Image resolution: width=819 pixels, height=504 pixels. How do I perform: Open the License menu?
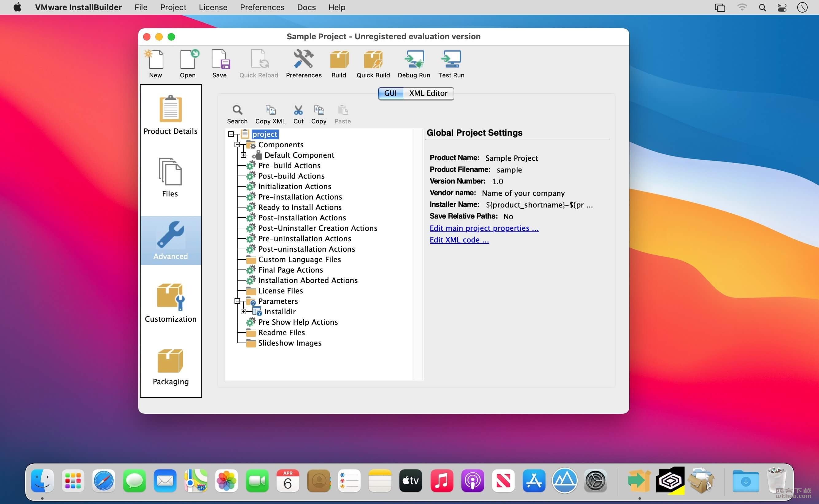point(213,7)
